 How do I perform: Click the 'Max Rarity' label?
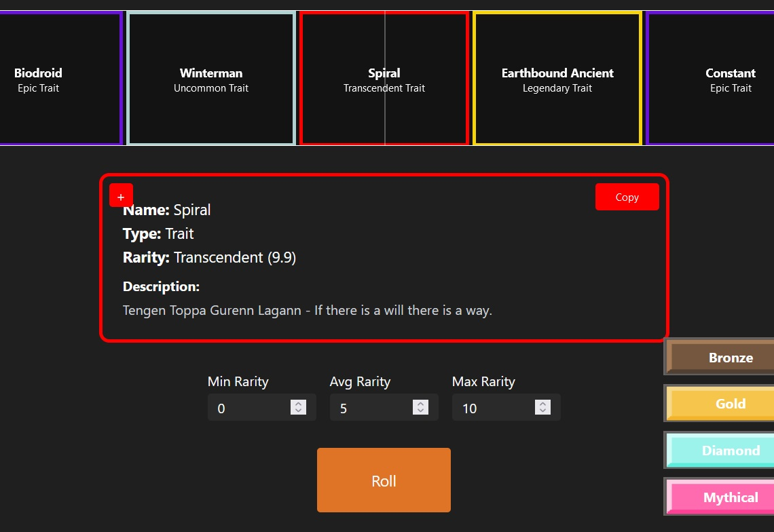483,382
